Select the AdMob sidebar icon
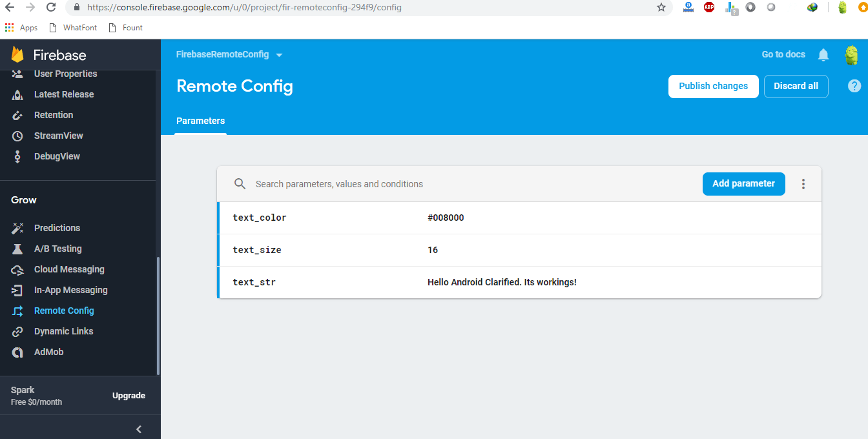The width and height of the screenshot is (868, 439). click(17, 352)
